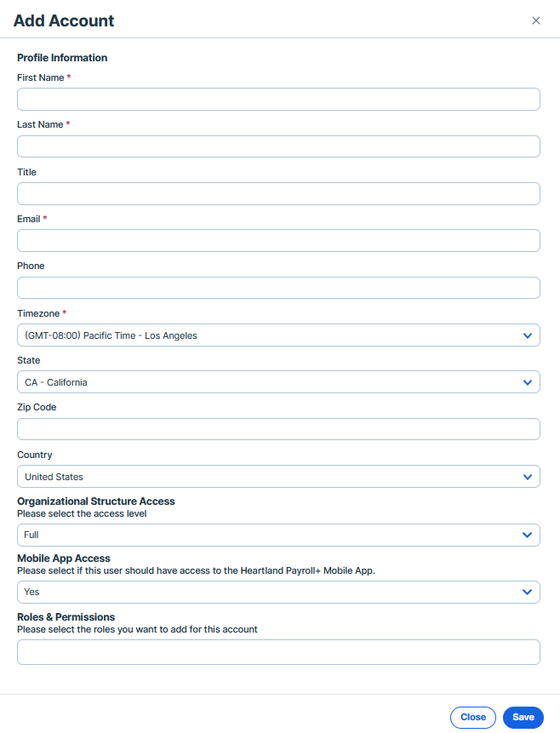This screenshot has width=560, height=733.
Task: Expand the Organizational Structure Access level list
Action: (278, 535)
